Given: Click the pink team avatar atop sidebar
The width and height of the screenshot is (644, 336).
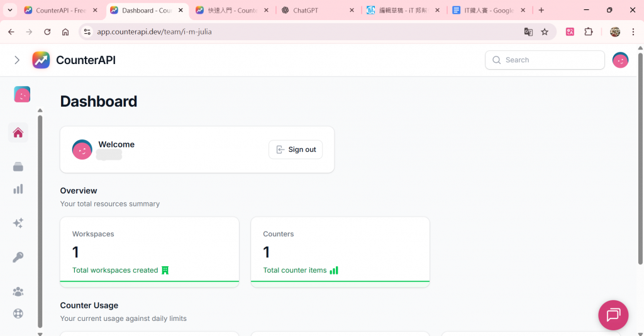Looking at the screenshot, I should click(22, 94).
